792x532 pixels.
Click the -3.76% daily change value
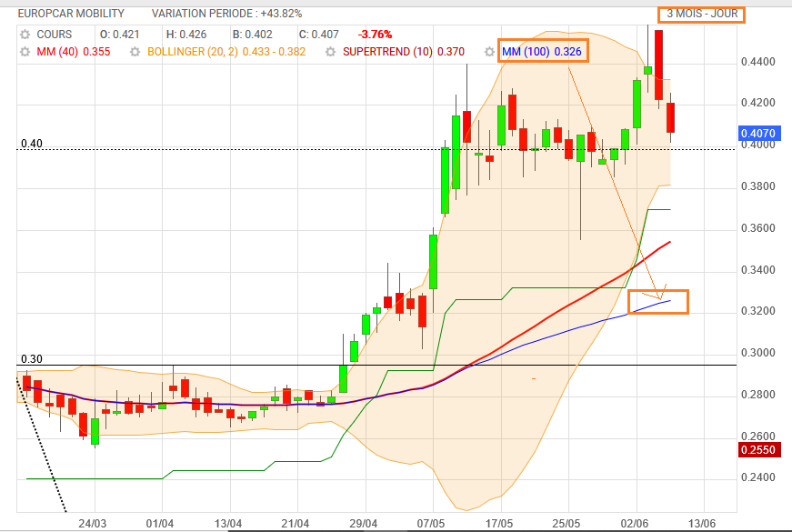click(x=375, y=35)
